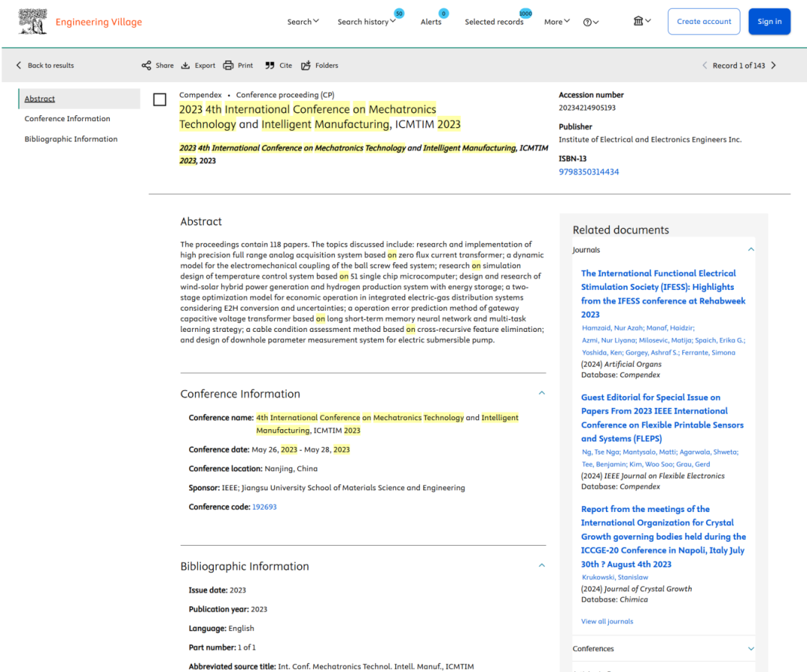This screenshot has height=672, width=807.
Task: Collapse the Journals related documents section
Action: [751, 250]
